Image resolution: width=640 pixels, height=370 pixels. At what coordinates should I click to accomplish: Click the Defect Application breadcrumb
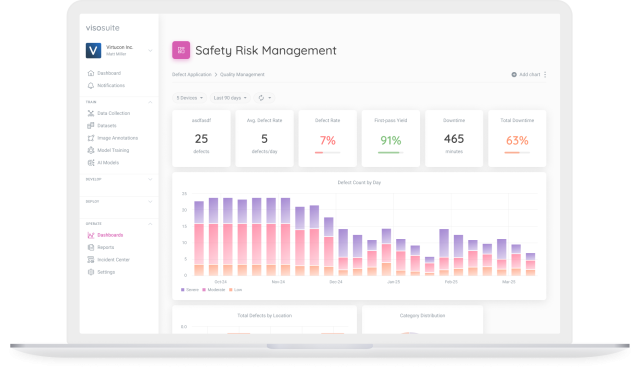pos(192,74)
